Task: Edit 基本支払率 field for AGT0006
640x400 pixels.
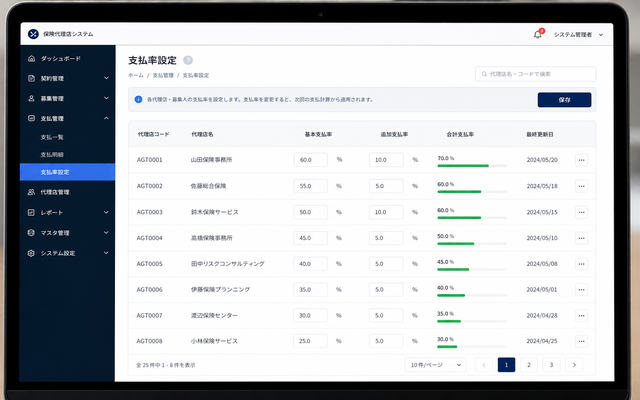Action: point(310,290)
